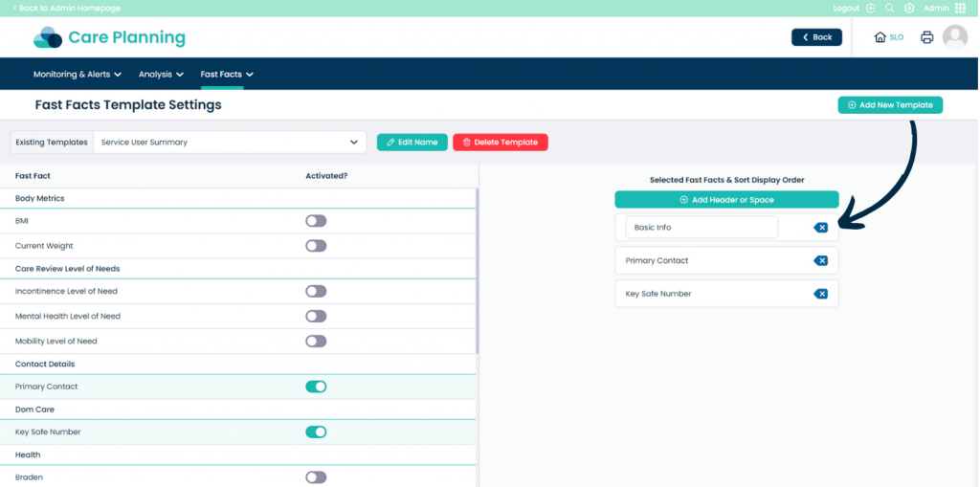Select the Primary Contact card in sort order
The height and width of the screenshot is (487, 980).
click(726, 260)
